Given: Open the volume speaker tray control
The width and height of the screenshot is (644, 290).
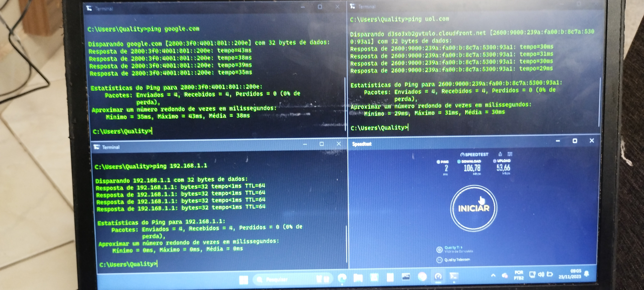Looking at the screenshot, I should [x=541, y=275].
